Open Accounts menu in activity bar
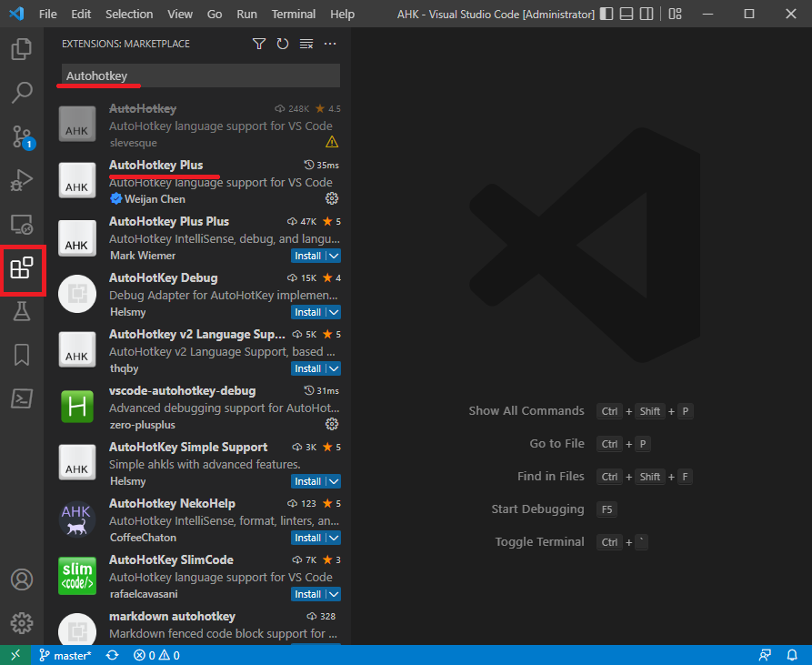Viewport: 812px width, 665px height. click(22, 579)
